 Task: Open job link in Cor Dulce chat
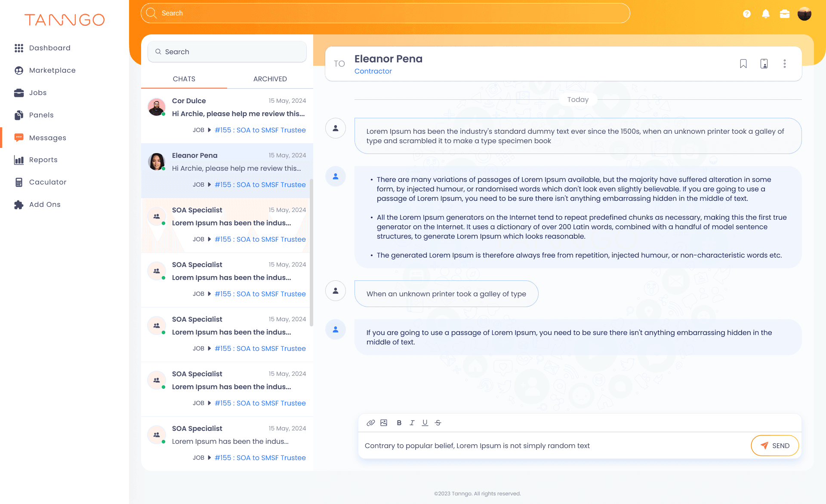260,130
